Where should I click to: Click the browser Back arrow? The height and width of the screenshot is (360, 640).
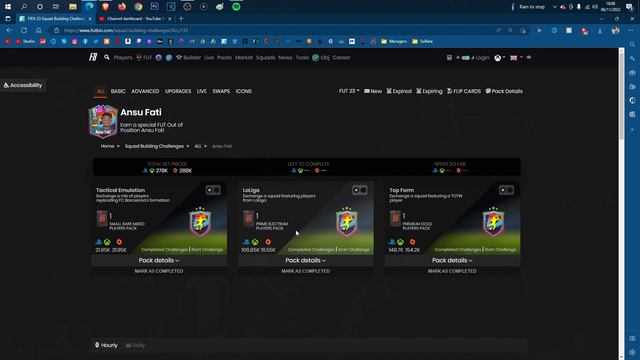9,30
